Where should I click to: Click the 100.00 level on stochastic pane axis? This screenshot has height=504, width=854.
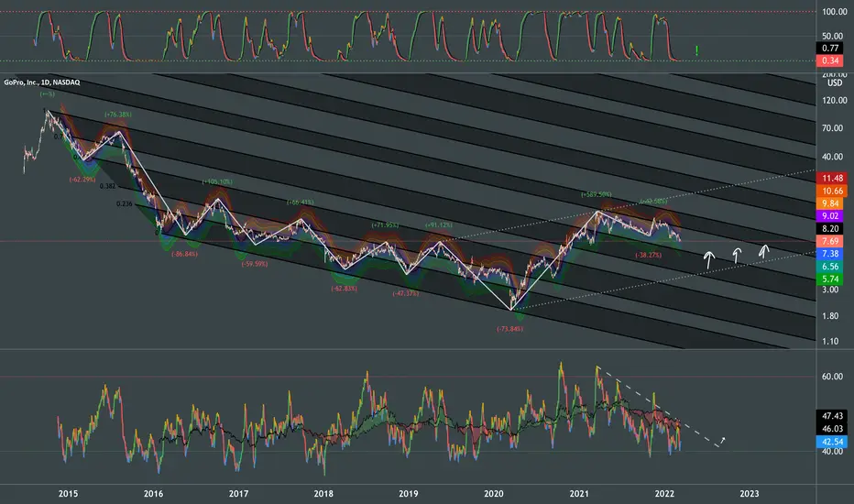tap(835, 11)
